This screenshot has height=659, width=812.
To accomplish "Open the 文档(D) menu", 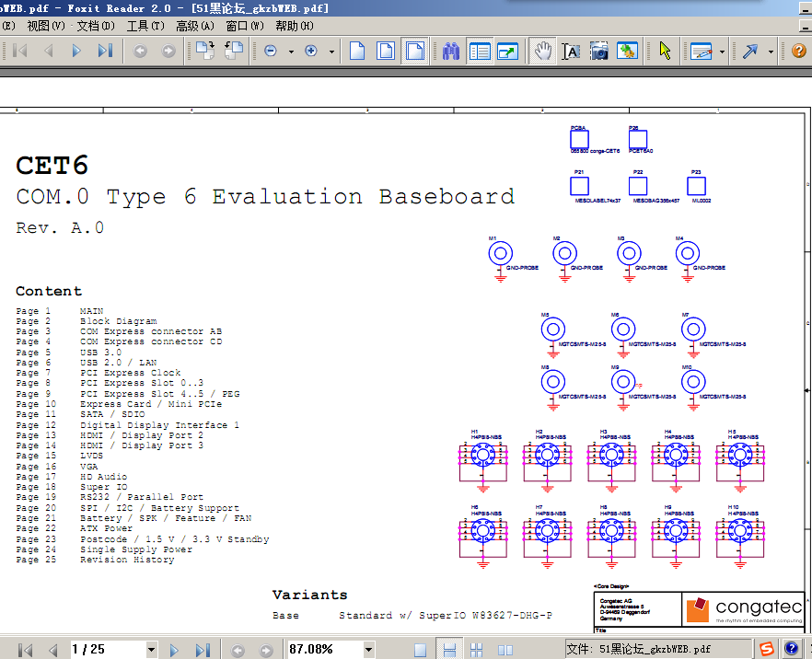I will point(96,26).
